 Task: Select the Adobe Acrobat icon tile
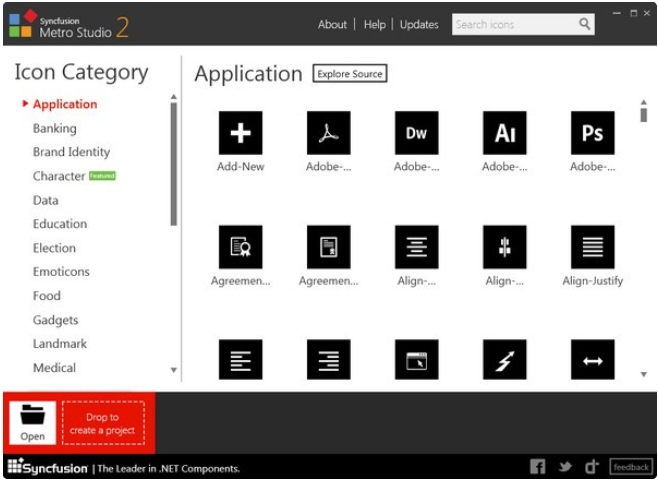pos(329,133)
